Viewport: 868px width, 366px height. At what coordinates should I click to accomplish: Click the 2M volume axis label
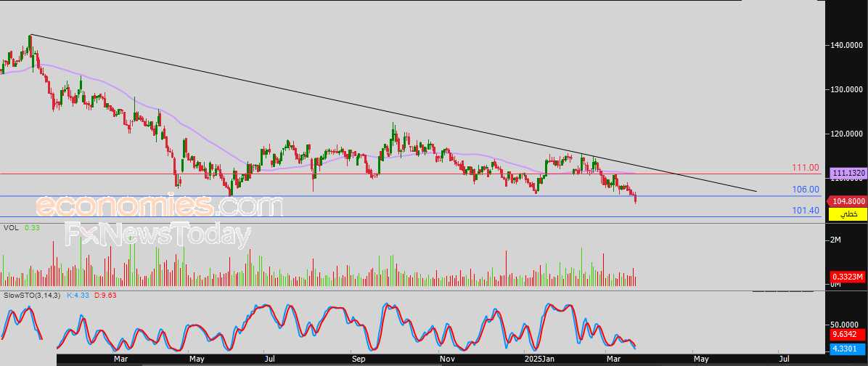pos(835,240)
